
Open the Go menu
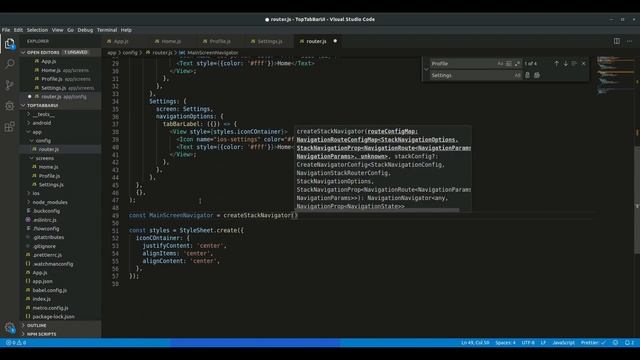71,30
